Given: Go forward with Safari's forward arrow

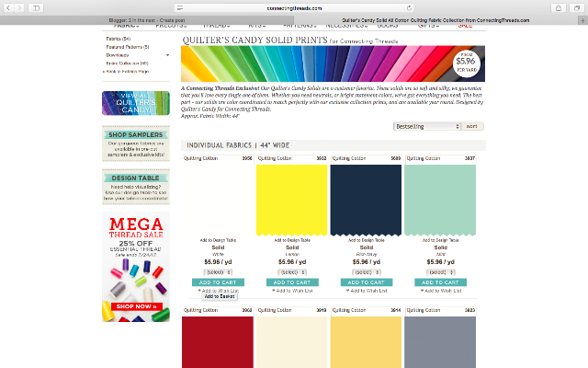Looking at the screenshot, I should (x=19, y=7).
